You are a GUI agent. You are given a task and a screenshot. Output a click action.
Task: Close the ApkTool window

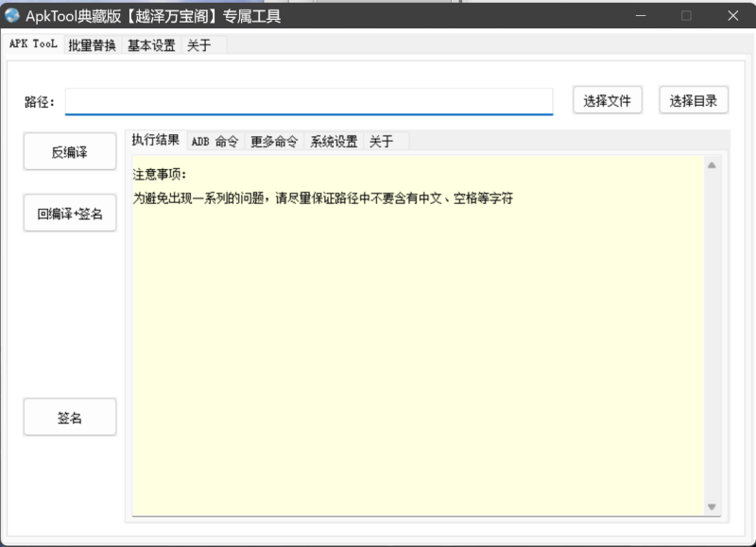pos(733,15)
